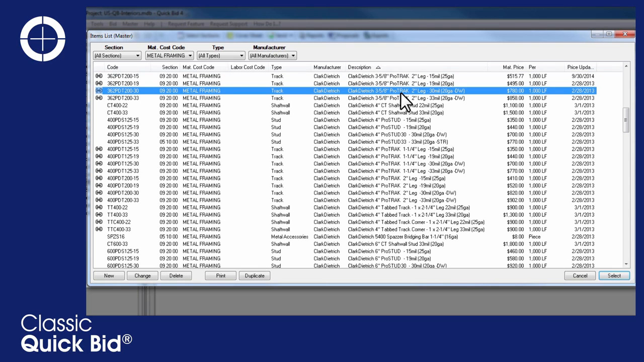Click link icon beside TTC400-22
Screen dimensions: 644x362
99,222
